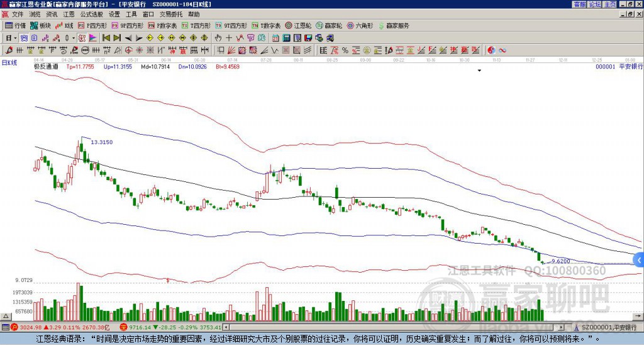This screenshot has height=345, width=644.
Task: Open the P四方形 tool
Action: point(92,26)
